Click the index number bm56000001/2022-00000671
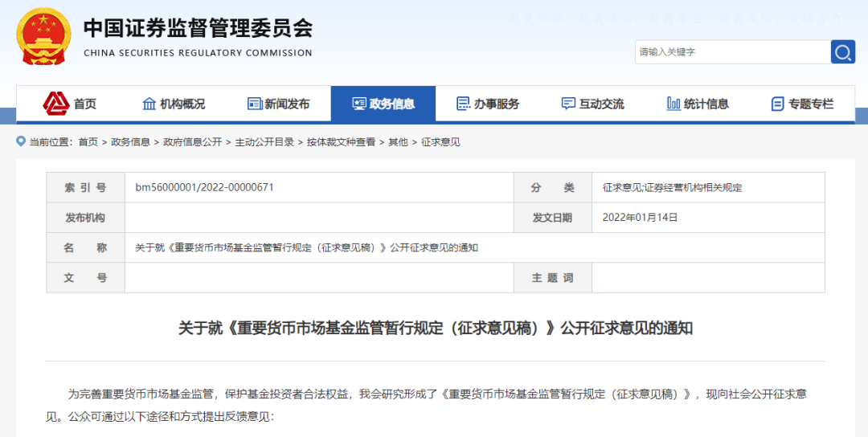The image size is (868, 437). (x=204, y=187)
